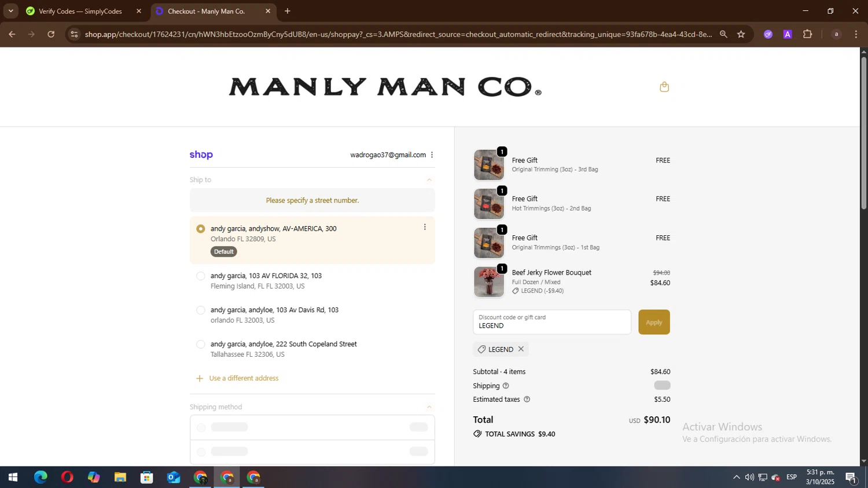This screenshot has height=488, width=868.
Task: Click the Shop logo
Action: click(x=201, y=155)
